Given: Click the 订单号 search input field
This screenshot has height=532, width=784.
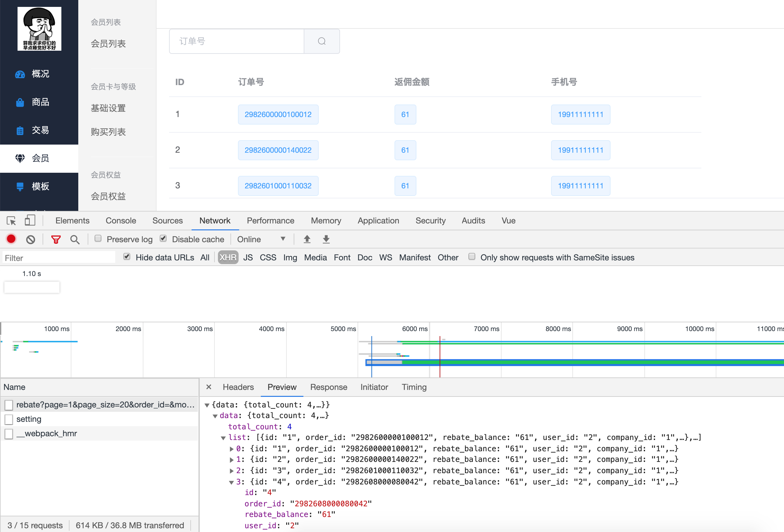Looking at the screenshot, I should [x=236, y=41].
